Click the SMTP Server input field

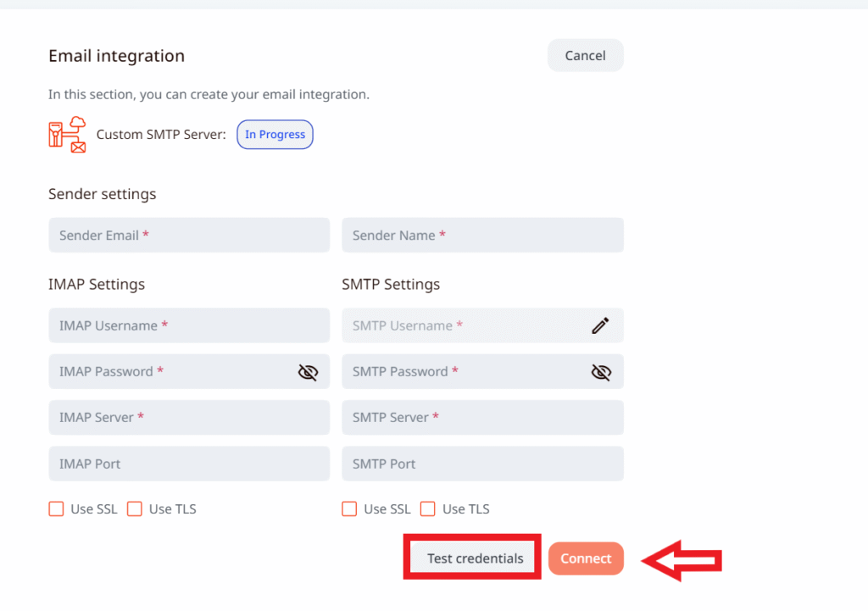(481, 418)
